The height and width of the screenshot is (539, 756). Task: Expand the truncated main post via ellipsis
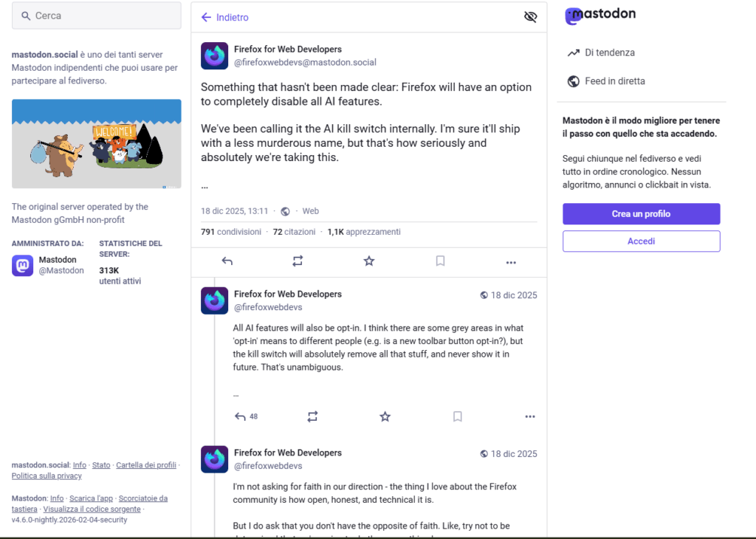(x=205, y=186)
